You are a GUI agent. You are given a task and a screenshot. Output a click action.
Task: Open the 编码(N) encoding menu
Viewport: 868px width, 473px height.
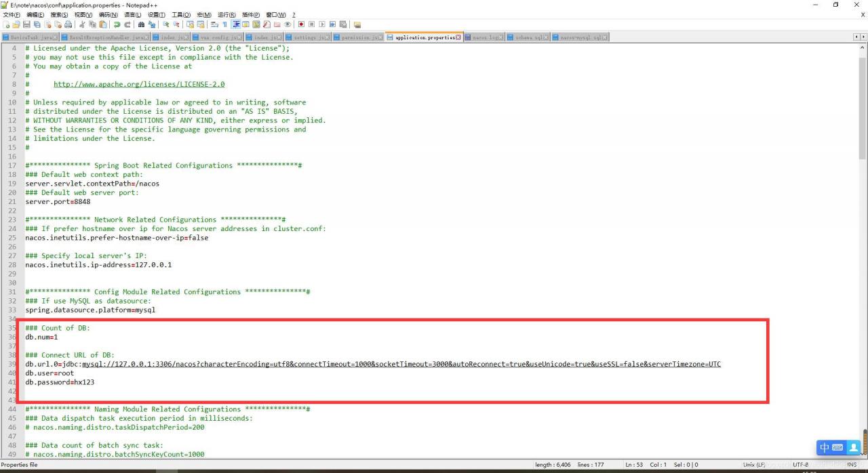pyautogui.click(x=108, y=14)
